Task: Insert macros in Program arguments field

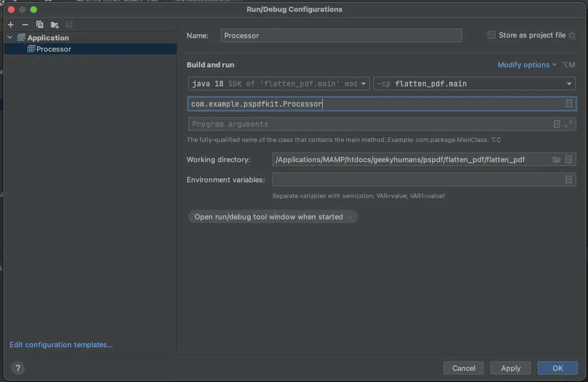Action: click(x=557, y=124)
